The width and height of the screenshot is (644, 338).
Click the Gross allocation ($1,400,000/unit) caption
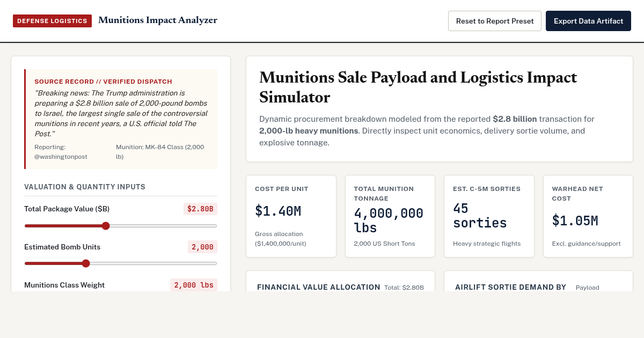(x=280, y=239)
